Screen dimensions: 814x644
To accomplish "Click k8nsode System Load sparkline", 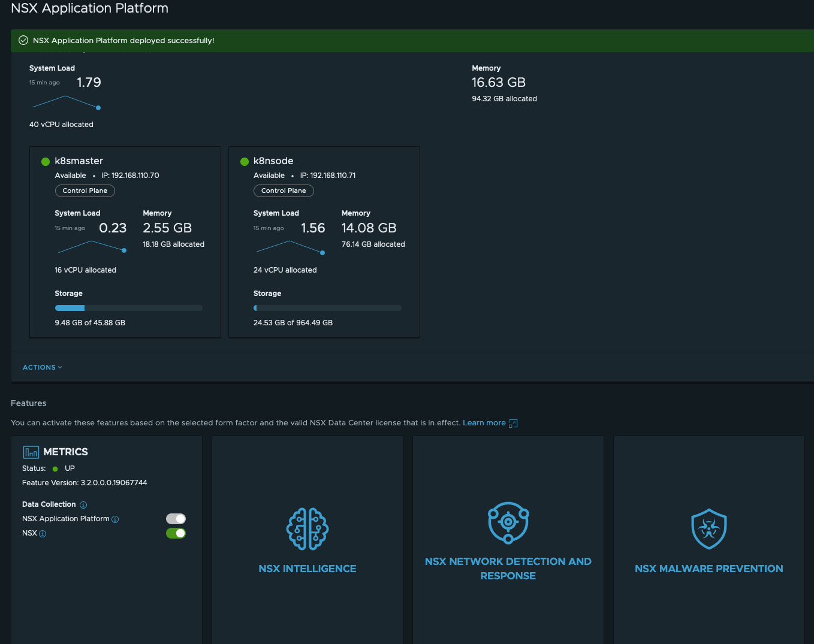I will point(290,247).
